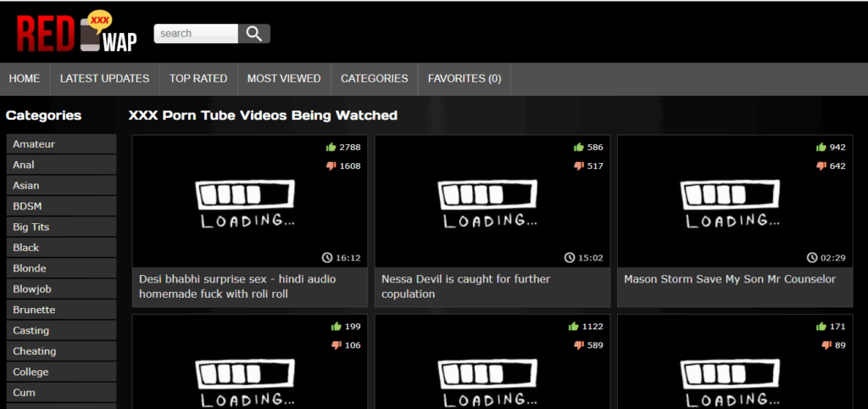Click thumbs-up icon showing 2788 likes
Image resolution: width=868 pixels, height=409 pixels.
(x=331, y=147)
